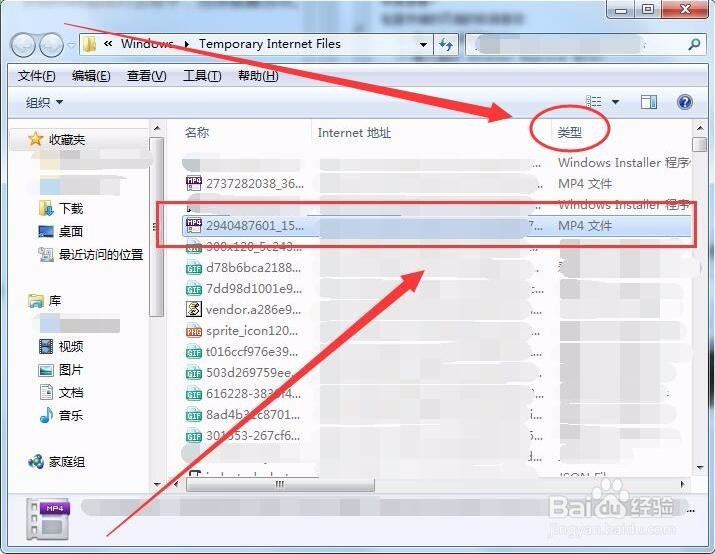Open 最近访问的位置 in the sidebar
The height and width of the screenshot is (554, 715).
tap(101, 254)
